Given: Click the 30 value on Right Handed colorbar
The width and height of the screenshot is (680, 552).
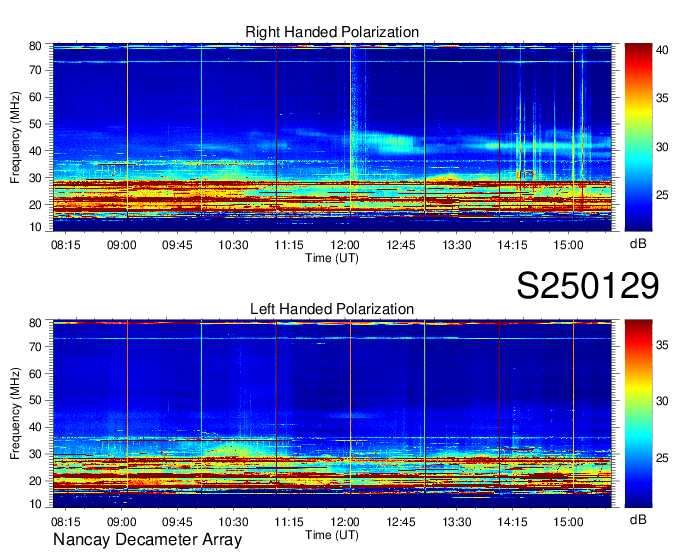Looking at the screenshot, I should 662,147.
